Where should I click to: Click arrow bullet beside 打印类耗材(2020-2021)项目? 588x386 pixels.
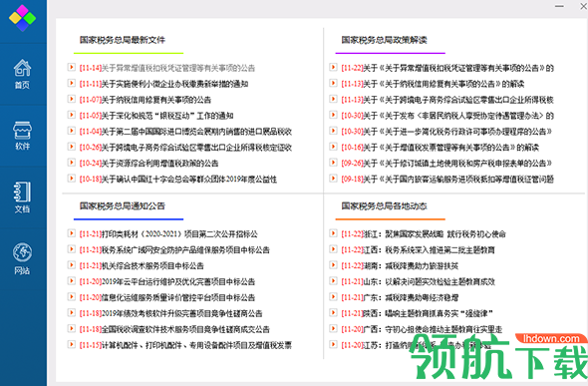[71, 233]
